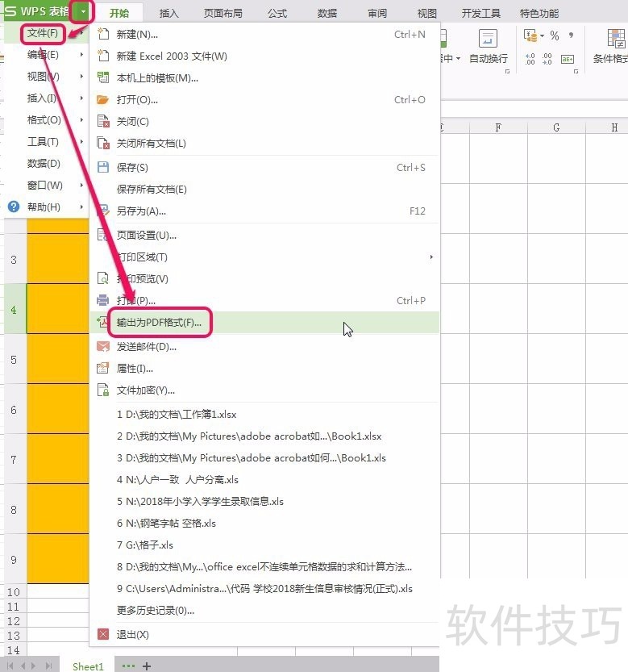
Task: Click the blue help question mark icon
Action: (14, 207)
